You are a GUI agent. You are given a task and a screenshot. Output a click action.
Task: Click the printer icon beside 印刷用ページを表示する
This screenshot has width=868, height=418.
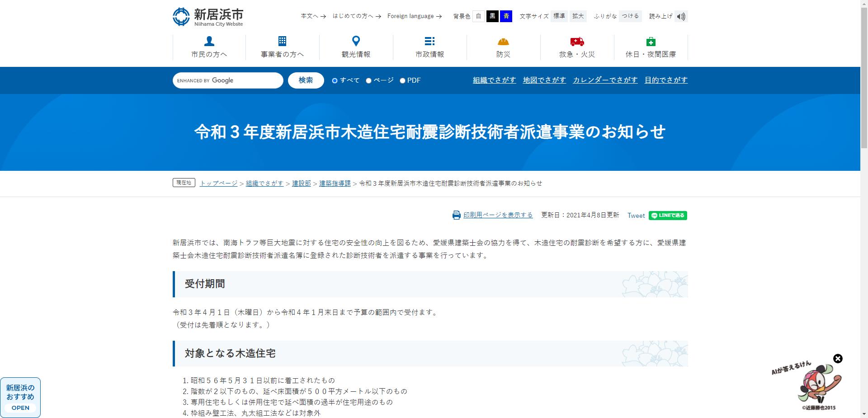coord(456,215)
